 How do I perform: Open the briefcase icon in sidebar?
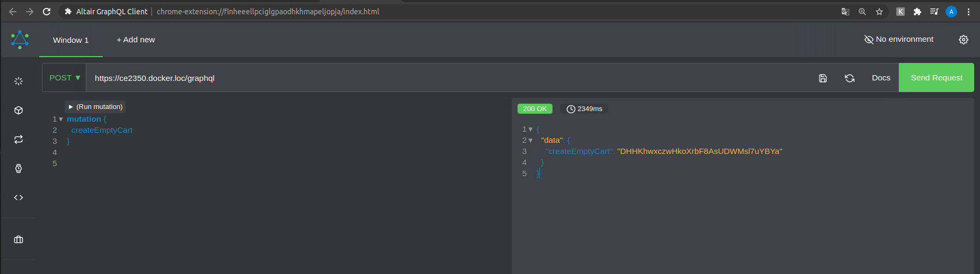pos(19,240)
